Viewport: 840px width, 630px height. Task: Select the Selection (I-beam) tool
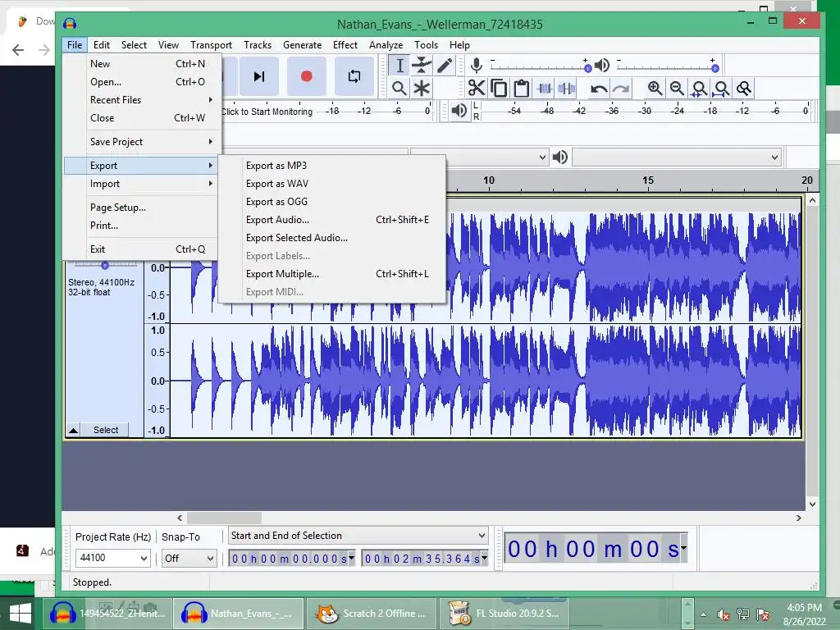click(399, 66)
